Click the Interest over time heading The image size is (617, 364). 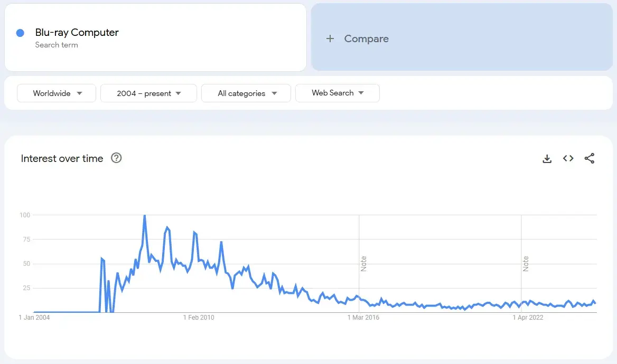click(62, 158)
